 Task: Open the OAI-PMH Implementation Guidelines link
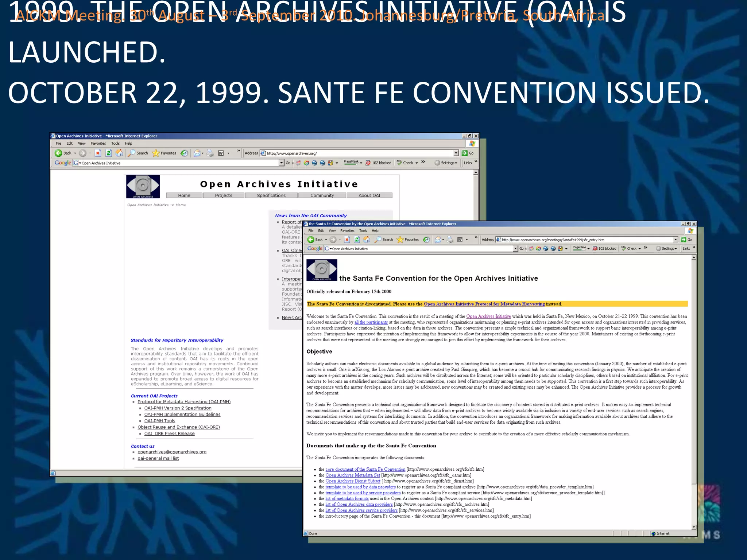point(182,415)
